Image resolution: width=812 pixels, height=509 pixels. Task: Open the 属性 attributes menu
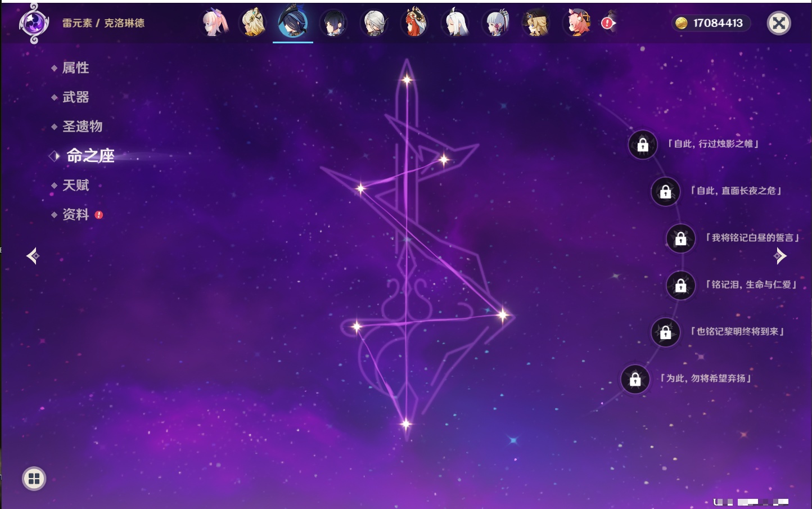75,68
